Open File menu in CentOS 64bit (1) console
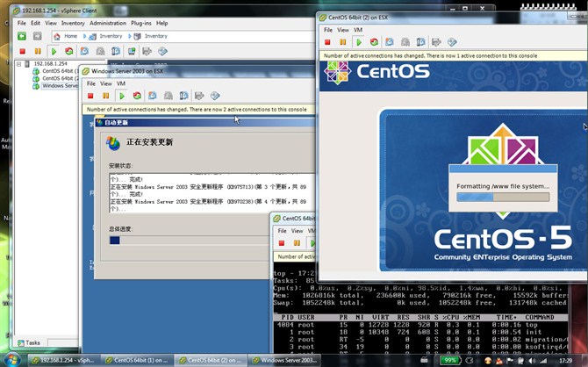The height and width of the screenshot is (367, 588). click(282, 231)
